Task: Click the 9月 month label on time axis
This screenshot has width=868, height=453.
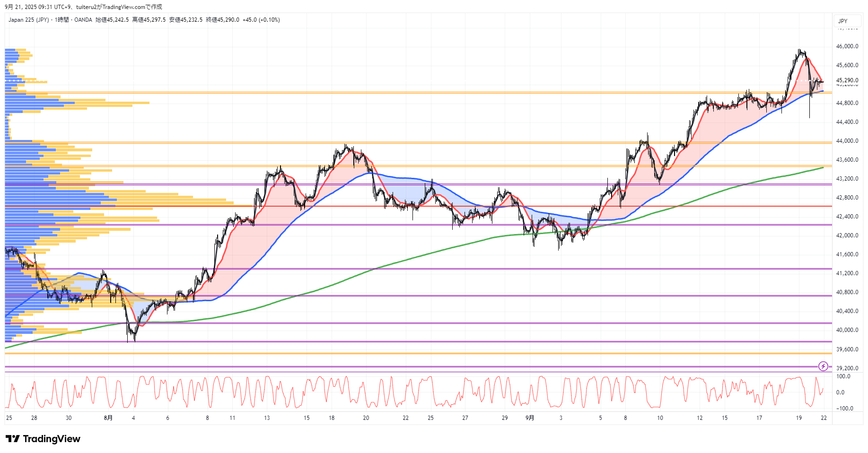Action: tap(530, 418)
